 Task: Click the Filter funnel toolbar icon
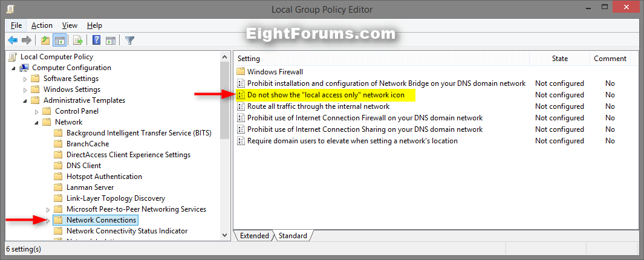[x=129, y=41]
